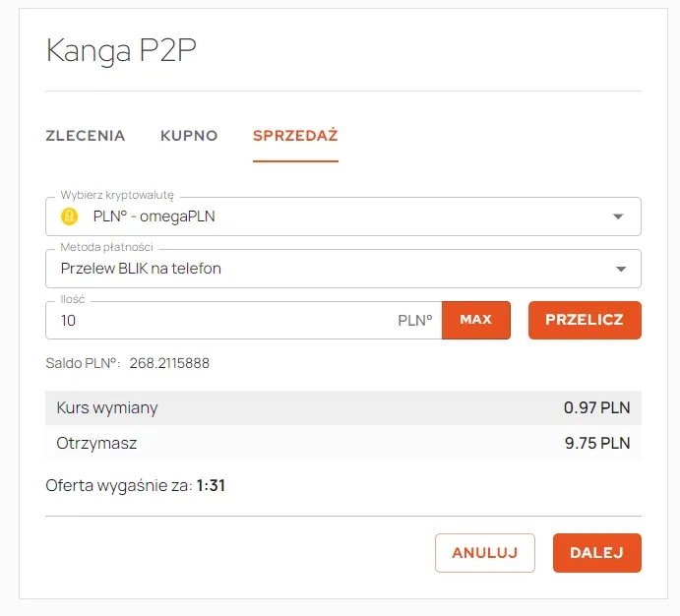Switch to the ZLECENIA tab
Image resolution: width=680 pixels, height=616 pixels.
(86, 136)
